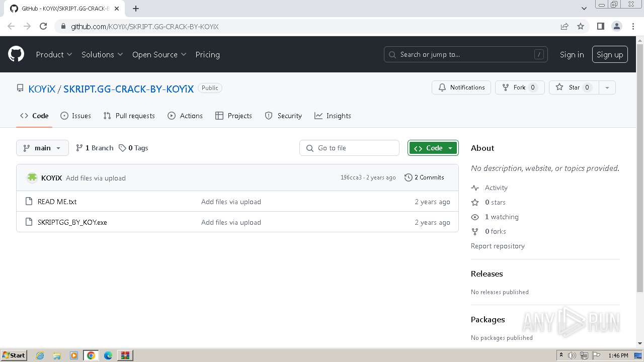
Task: Switch to the Actions tab
Action: point(185,116)
